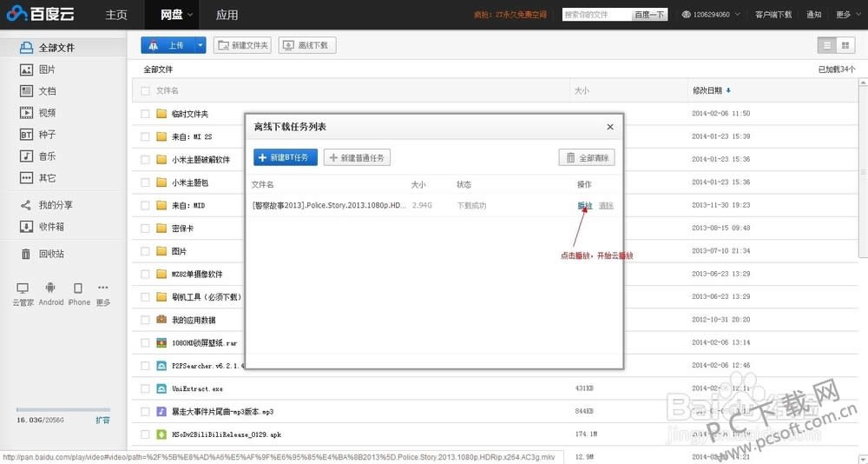Check the 来自: MI 2S row checkbox
Screen dimensions: 868x464
click(x=145, y=136)
